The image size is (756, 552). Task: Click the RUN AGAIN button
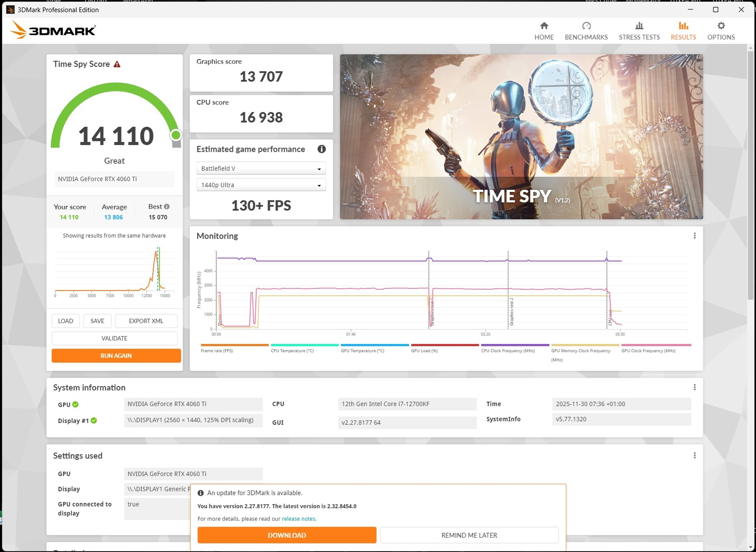tap(116, 356)
